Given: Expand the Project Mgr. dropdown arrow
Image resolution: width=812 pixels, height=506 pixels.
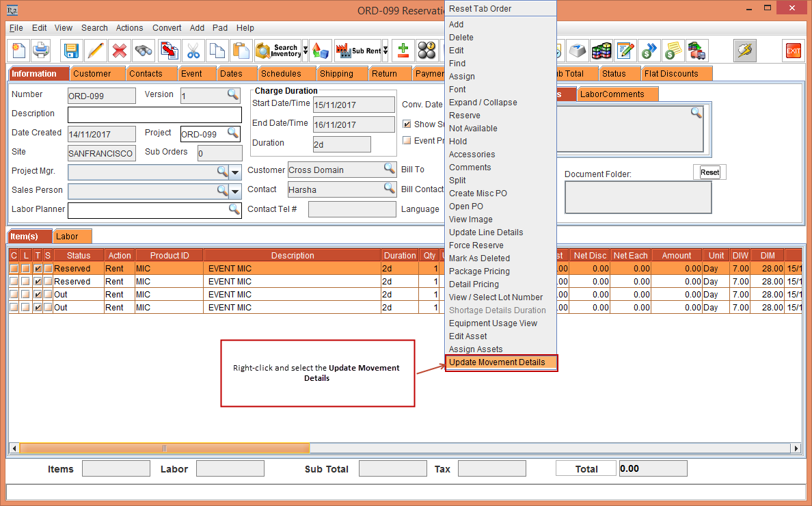Looking at the screenshot, I should (235, 172).
